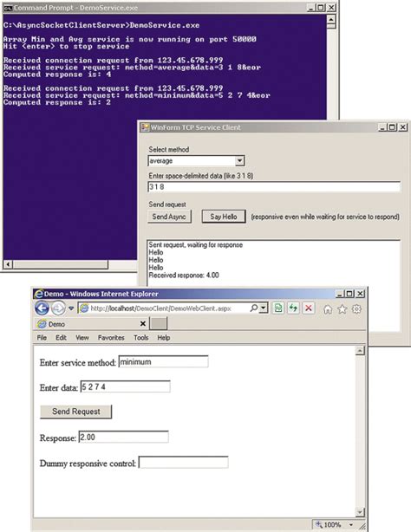Open the Favorites menu in Internet Explorer
Screen dimensions: 411x532
pyautogui.click(x=111, y=338)
